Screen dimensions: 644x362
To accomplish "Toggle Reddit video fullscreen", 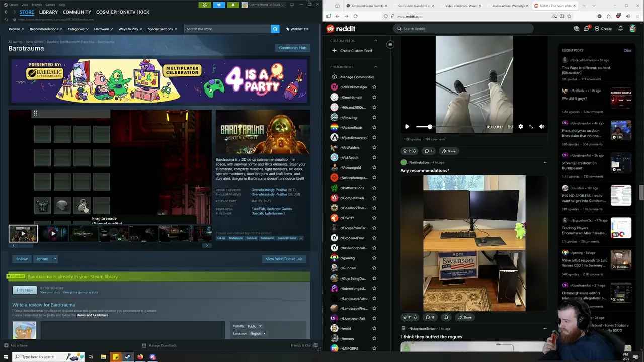I will pos(531,127).
